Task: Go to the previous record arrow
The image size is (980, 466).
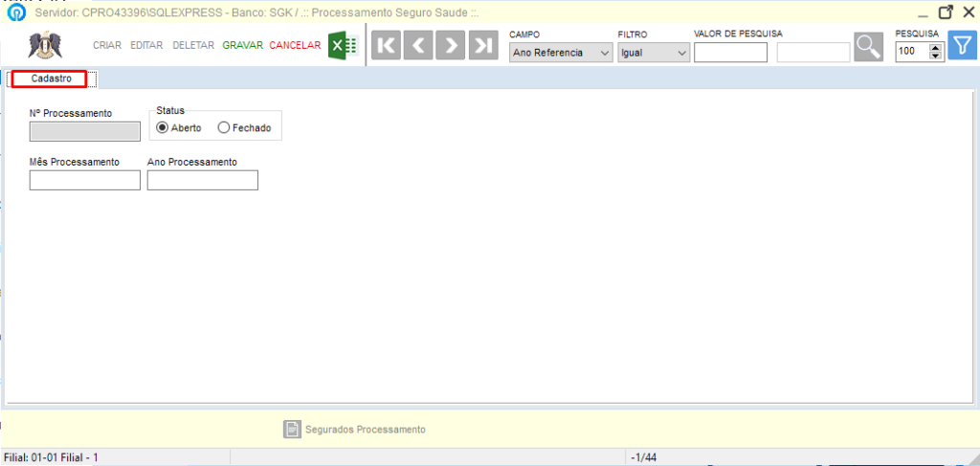Action: 419,46
